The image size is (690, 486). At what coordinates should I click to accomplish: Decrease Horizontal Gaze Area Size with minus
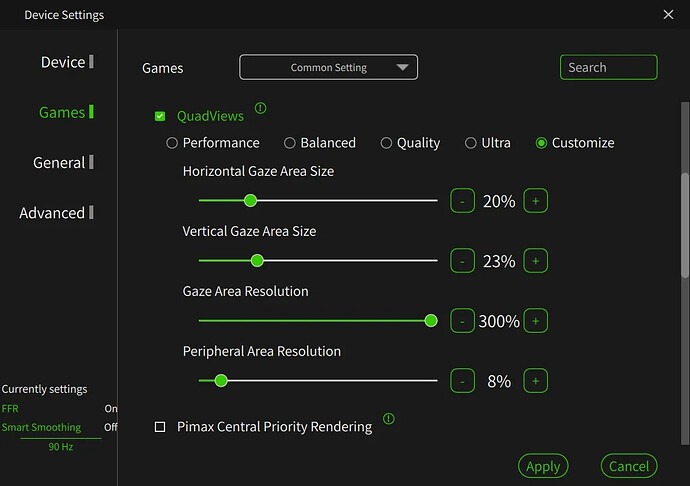462,201
